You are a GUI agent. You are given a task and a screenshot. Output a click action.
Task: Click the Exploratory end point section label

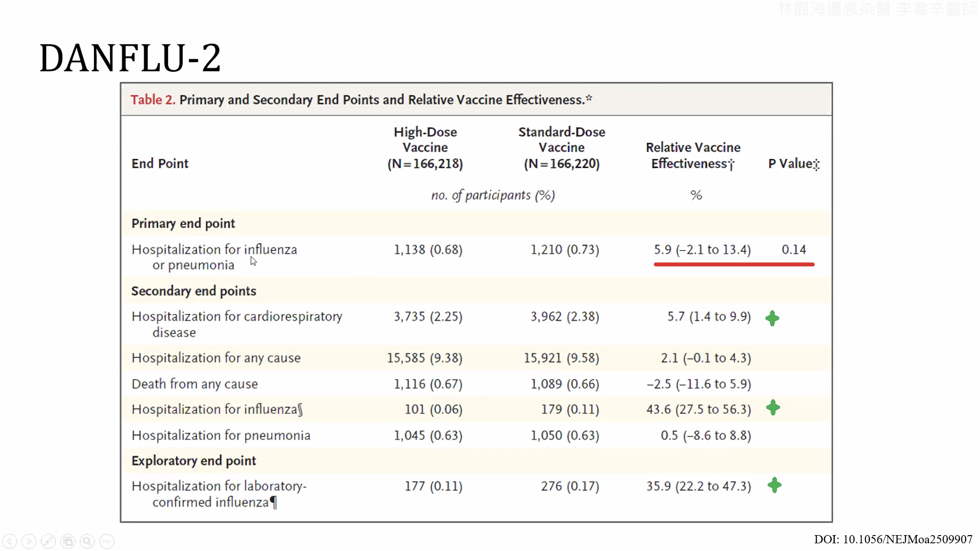click(x=194, y=461)
